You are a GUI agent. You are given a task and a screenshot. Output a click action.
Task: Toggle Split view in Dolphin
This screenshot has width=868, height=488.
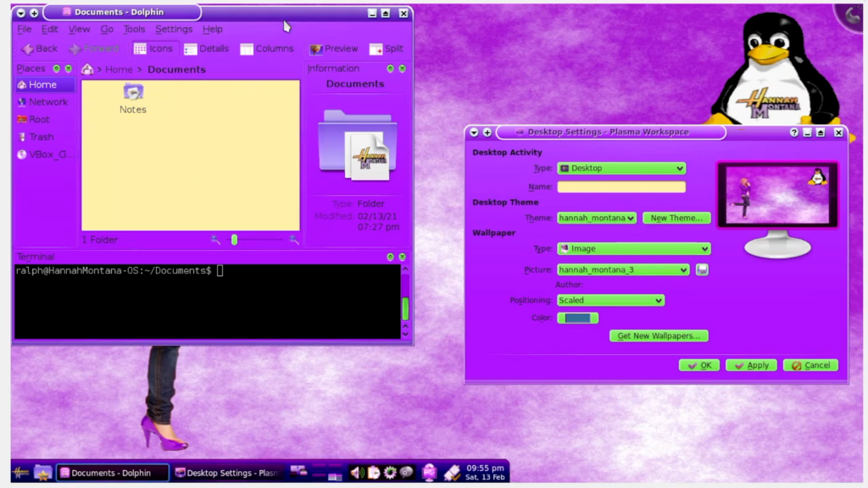[387, 48]
